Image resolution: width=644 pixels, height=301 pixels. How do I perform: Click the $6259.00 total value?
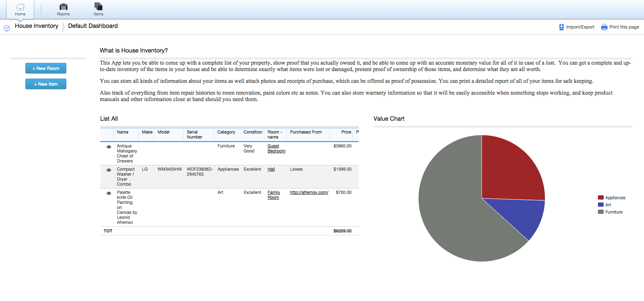pos(342,231)
